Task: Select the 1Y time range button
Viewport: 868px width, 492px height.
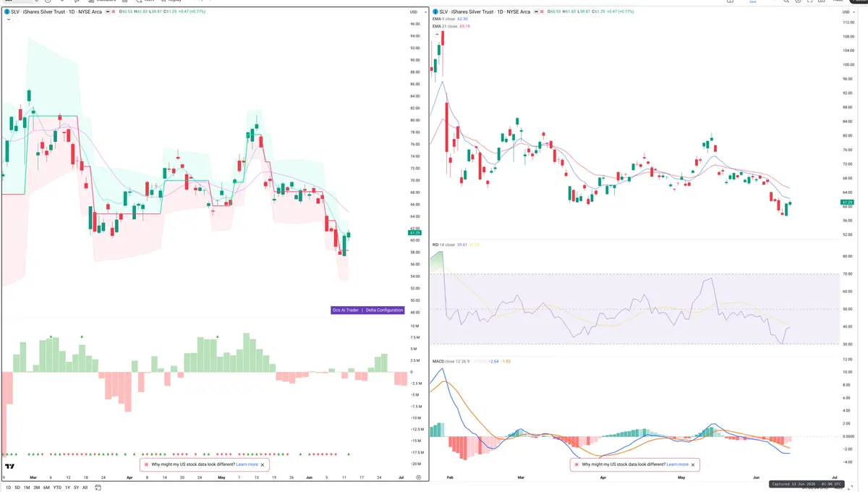Action: [67, 488]
